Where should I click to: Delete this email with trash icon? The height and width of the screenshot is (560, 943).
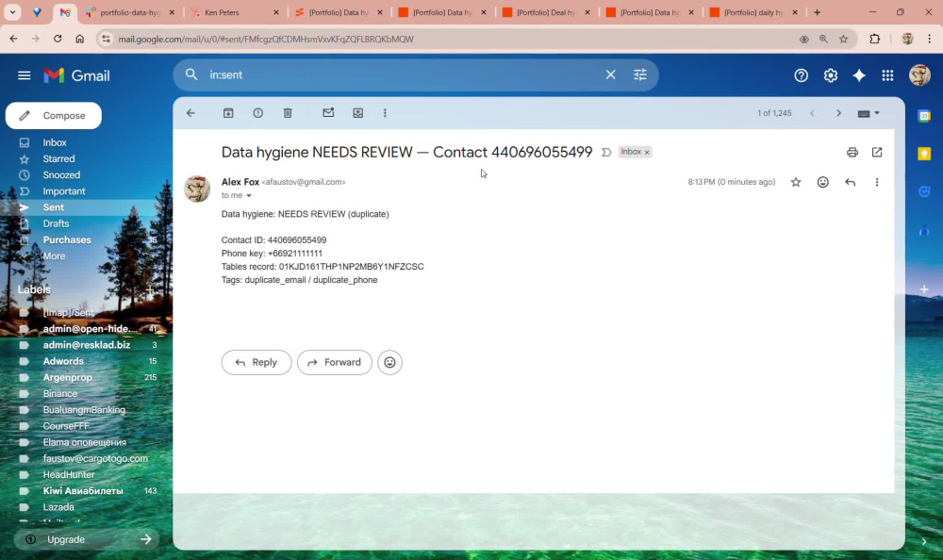288,113
